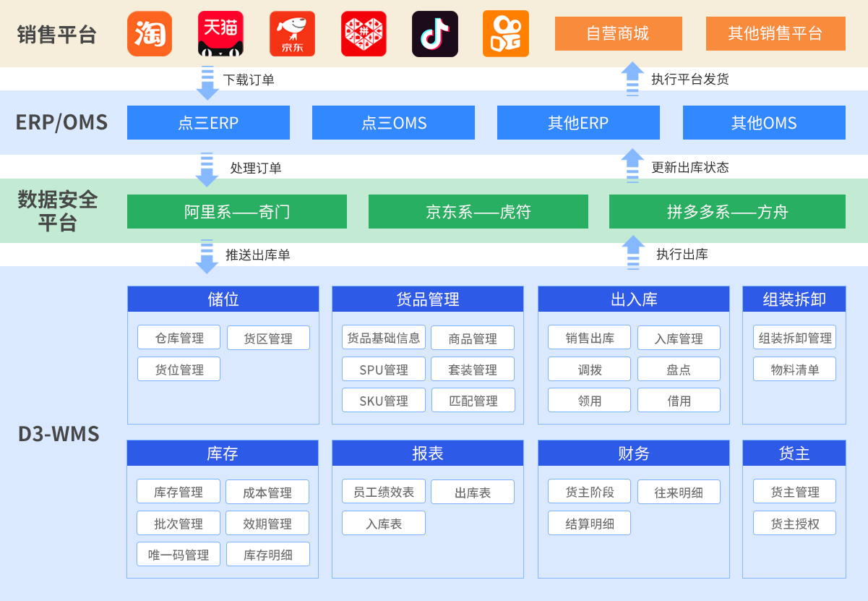
Task: Click 盘点 item
Action: click(679, 370)
